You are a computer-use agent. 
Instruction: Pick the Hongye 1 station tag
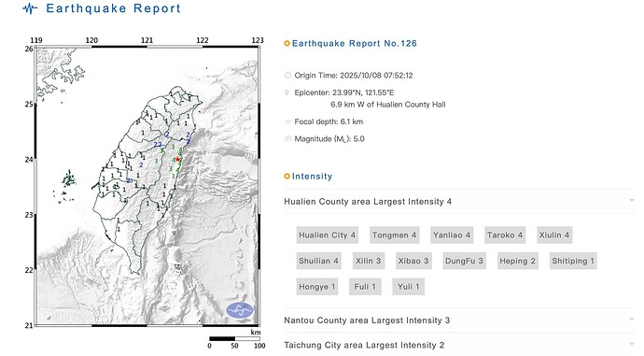(316, 287)
